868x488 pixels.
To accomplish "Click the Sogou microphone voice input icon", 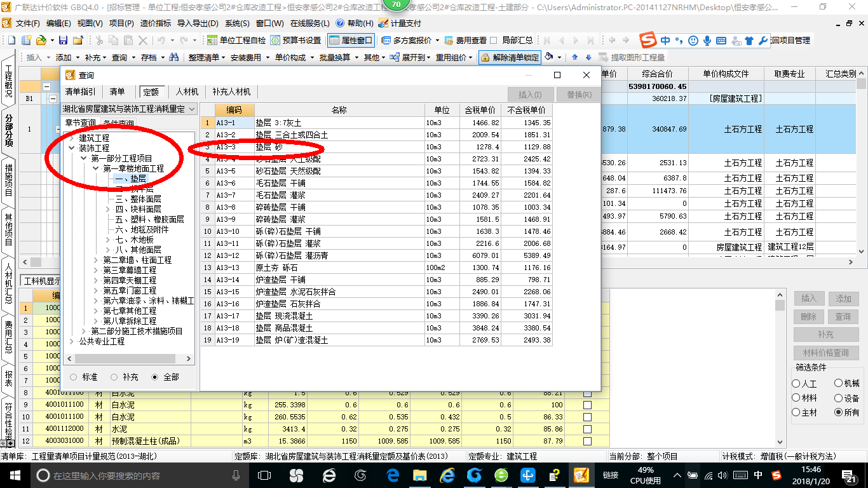I will click(x=707, y=40).
